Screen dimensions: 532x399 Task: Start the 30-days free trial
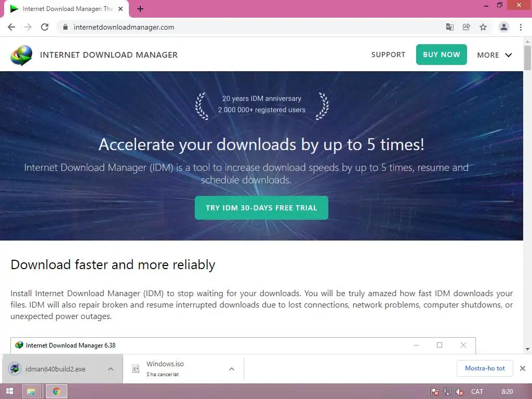[x=261, y=208]
